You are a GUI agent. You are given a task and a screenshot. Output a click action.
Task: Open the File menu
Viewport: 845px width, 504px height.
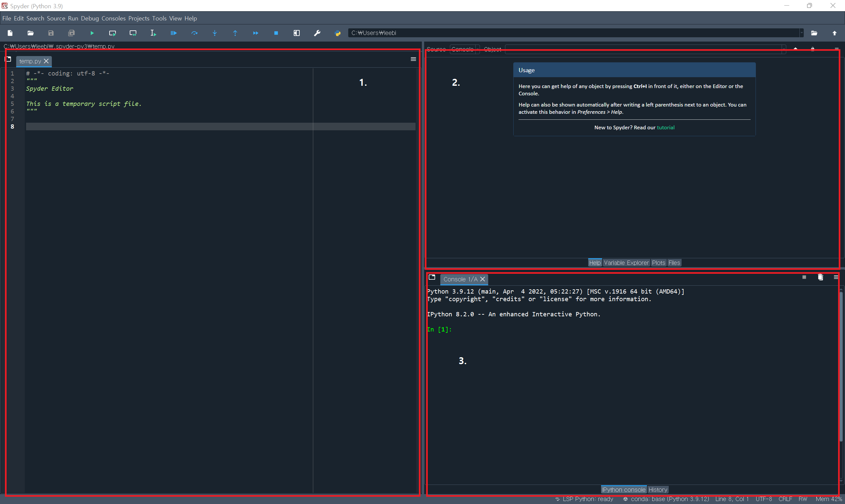point(7,18)
